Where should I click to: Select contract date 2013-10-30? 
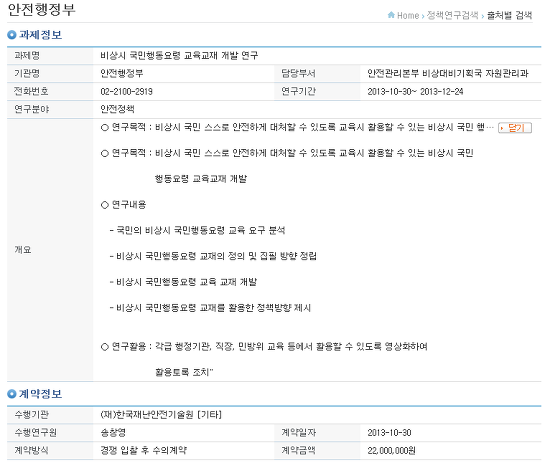tap(389, 432)
